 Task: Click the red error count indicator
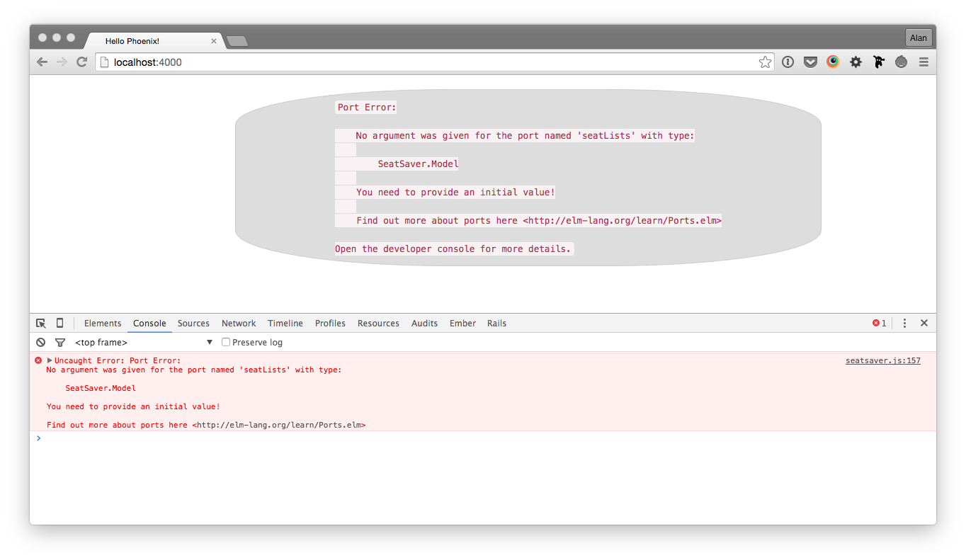[x=879, y=324]
